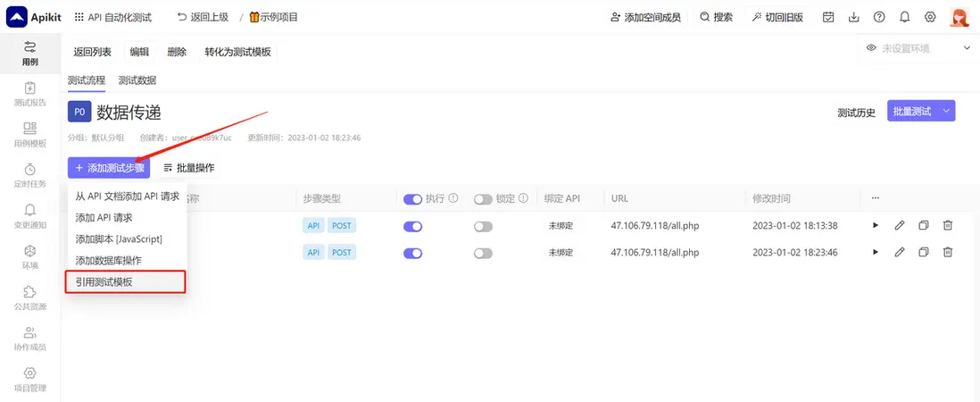Select 添加数据库操作 menu item
980x402 pixels.
pyautogui.click(x=128, y=260)
